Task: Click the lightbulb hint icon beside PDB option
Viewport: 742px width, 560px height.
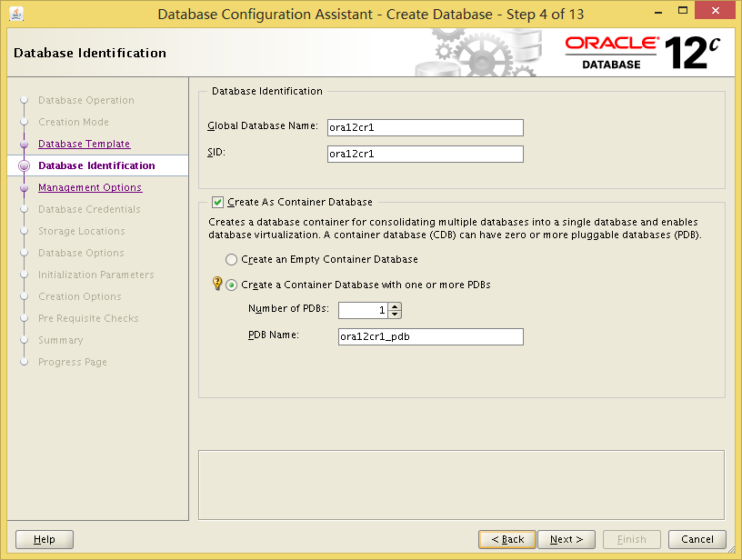Action: tap(217, 284)
